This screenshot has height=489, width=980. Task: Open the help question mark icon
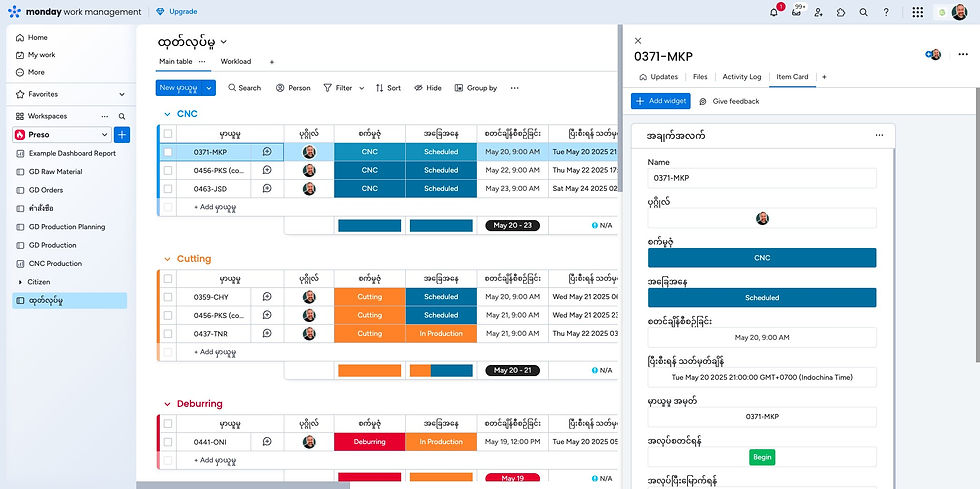pos(886,12)
